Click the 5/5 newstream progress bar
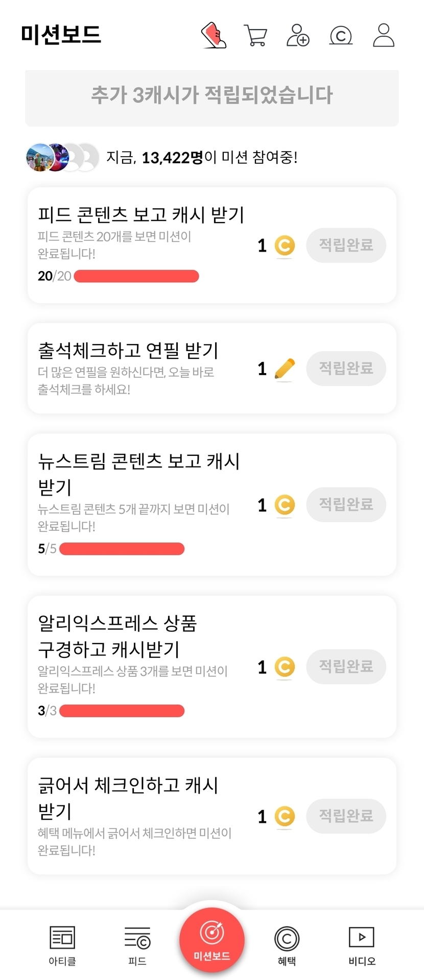 click(x=122, y=549)
